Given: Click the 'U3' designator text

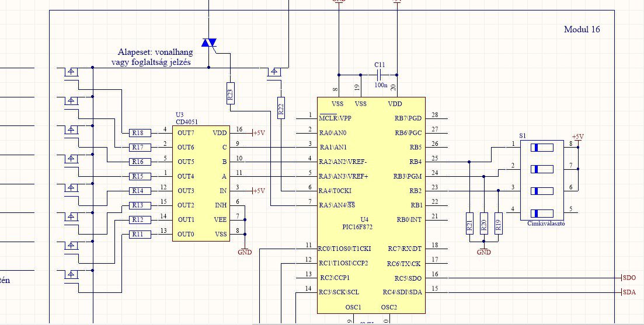Looking at the screenshot, I should pyautogui.click(x=179, y=116).
